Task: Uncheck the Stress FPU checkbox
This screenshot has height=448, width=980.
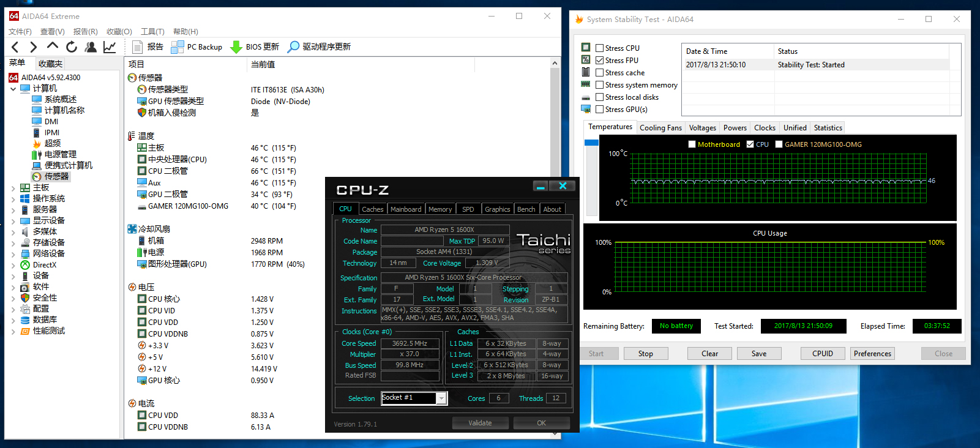Action: click(600, 61)
